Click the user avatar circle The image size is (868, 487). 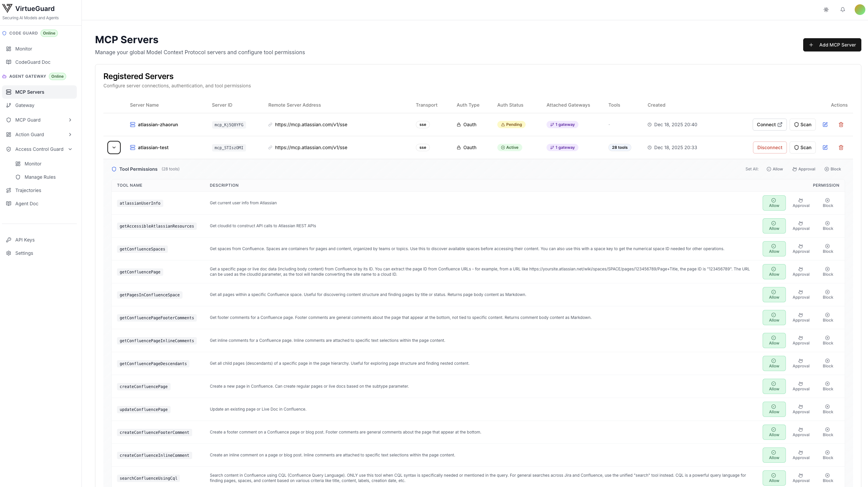point(860,10)
